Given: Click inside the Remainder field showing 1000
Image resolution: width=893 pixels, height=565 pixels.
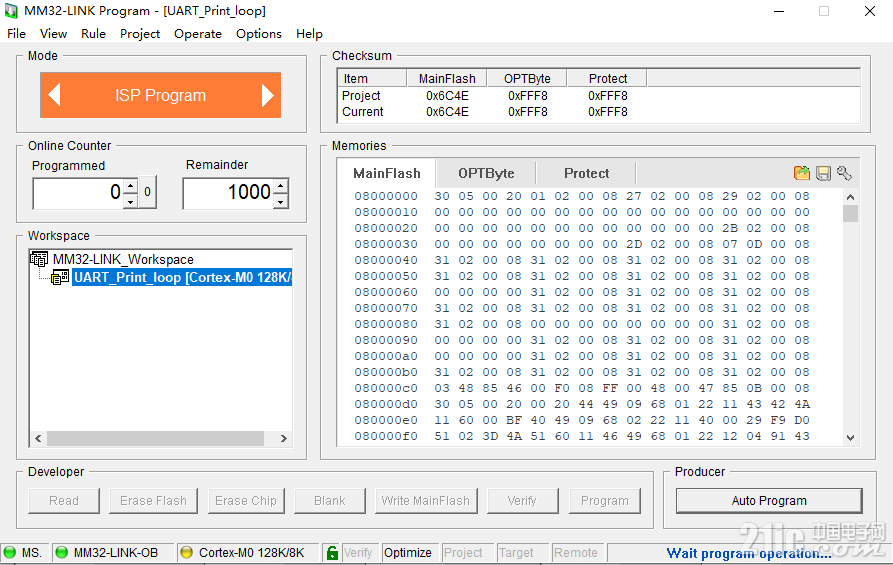Looking at the screenshot, I should [229, 193].
